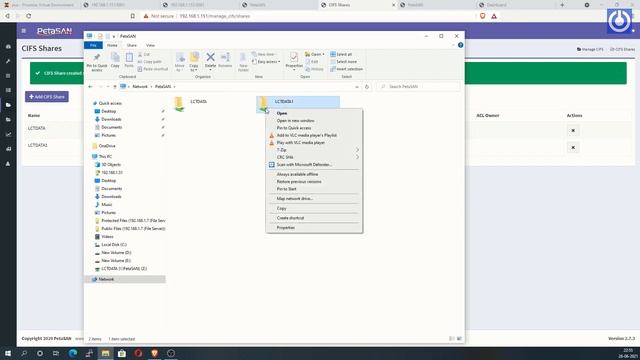Click Invert selection in the ribbon
Viewport: 640px width, 360px height.
point(346,69)
